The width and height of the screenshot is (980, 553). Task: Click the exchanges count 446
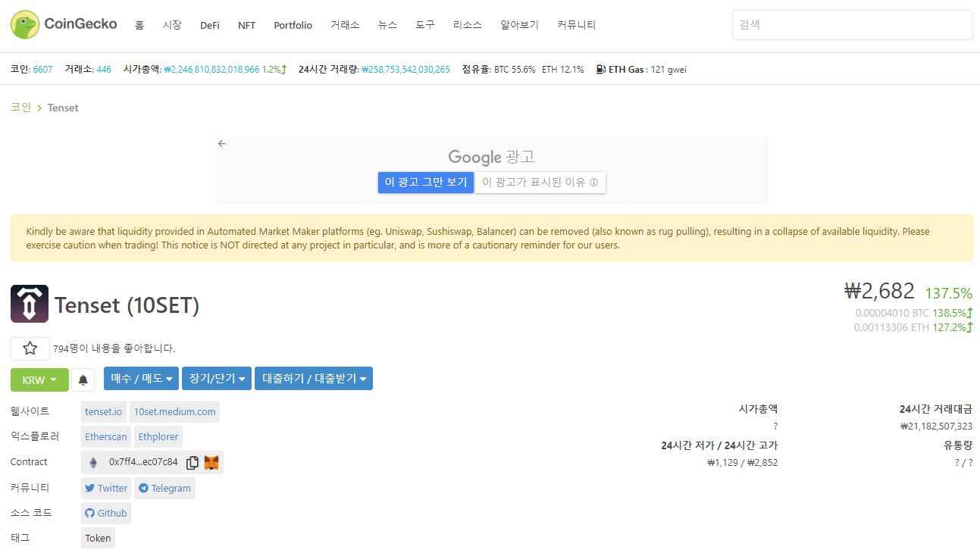pos(104,69)
